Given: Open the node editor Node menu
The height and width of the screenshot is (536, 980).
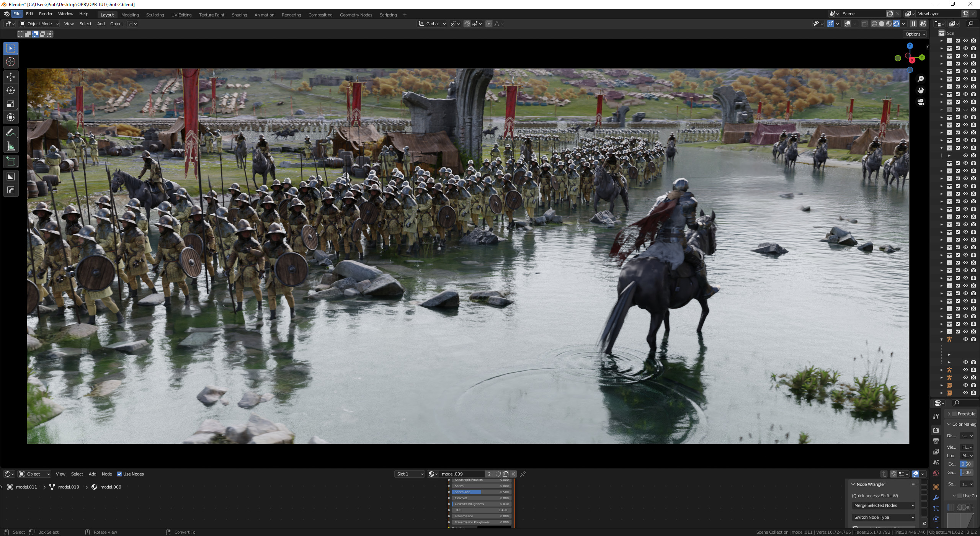Looking at the screenshot, I should [106, 474].
